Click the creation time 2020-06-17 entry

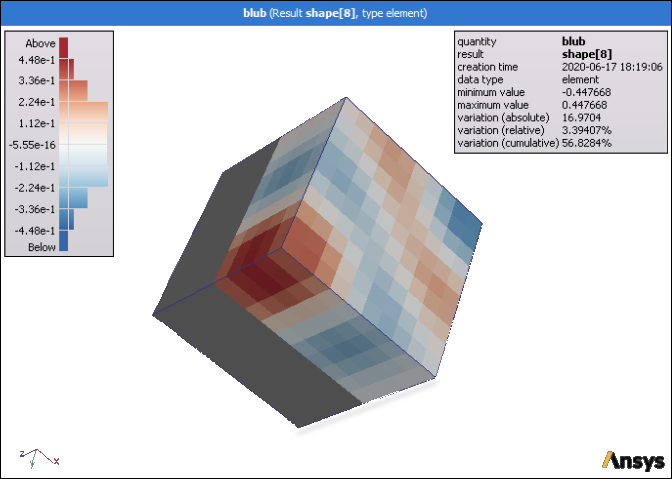coord(612,67)
